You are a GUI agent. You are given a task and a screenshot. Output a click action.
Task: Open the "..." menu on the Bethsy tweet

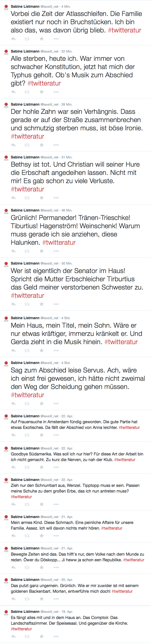coord(55,198)
